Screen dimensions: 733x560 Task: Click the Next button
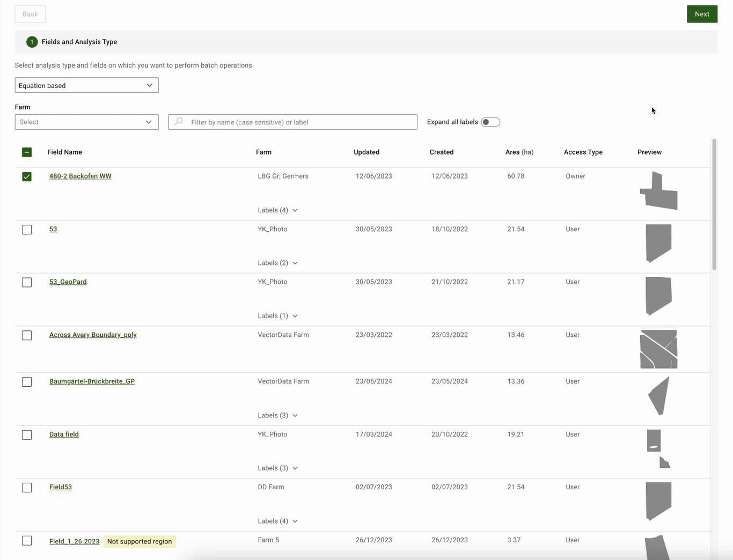tap(701, 14)
